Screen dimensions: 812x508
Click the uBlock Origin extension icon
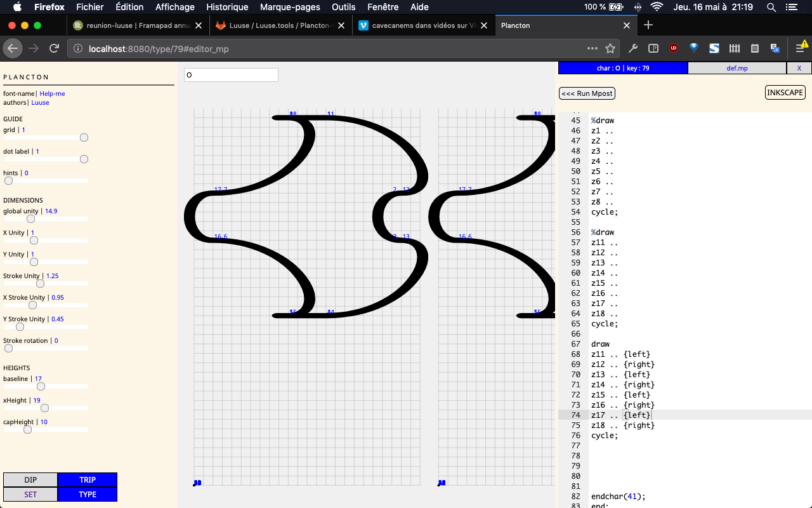[x=674, y=48]
